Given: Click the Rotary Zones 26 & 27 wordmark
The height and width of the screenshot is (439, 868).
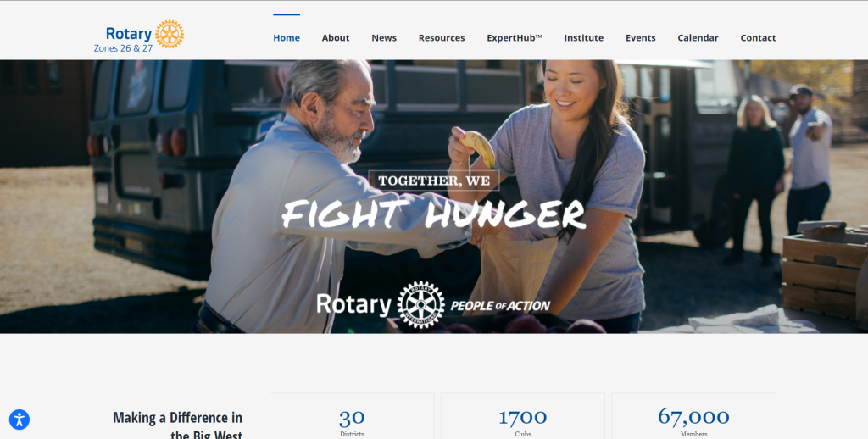Looking at the screenshot, I should pos(129,40).
